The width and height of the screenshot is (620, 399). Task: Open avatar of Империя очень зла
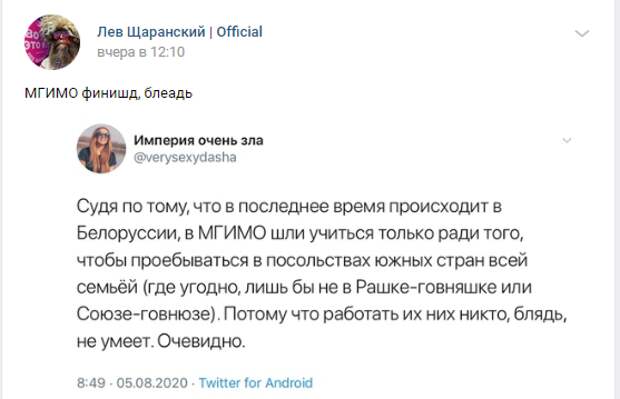(x=101, y=149)
